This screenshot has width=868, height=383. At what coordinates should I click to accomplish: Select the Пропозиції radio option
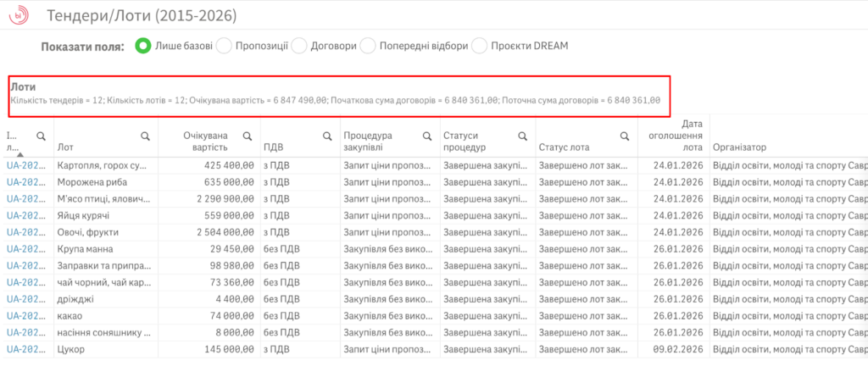[225, 46]
